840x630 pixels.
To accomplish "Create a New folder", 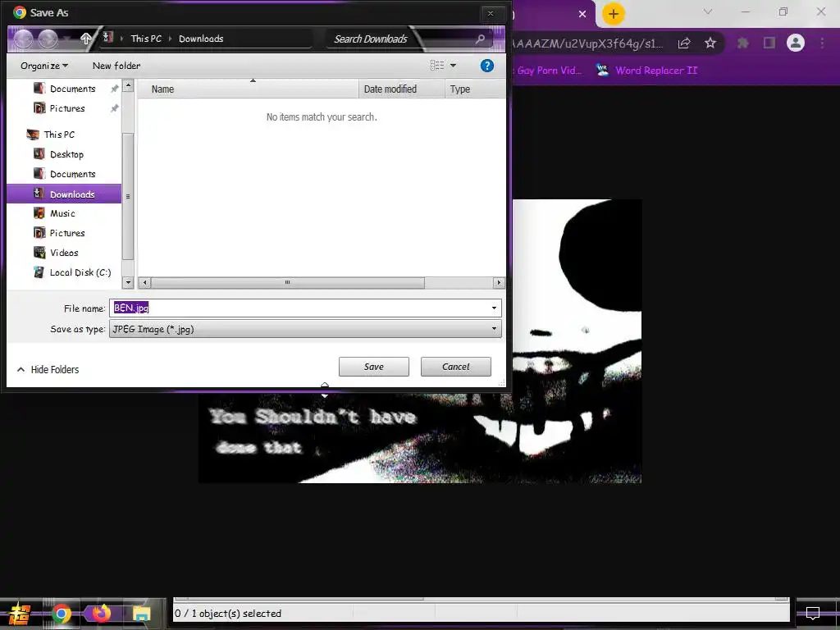I will (x=116, y=66).
